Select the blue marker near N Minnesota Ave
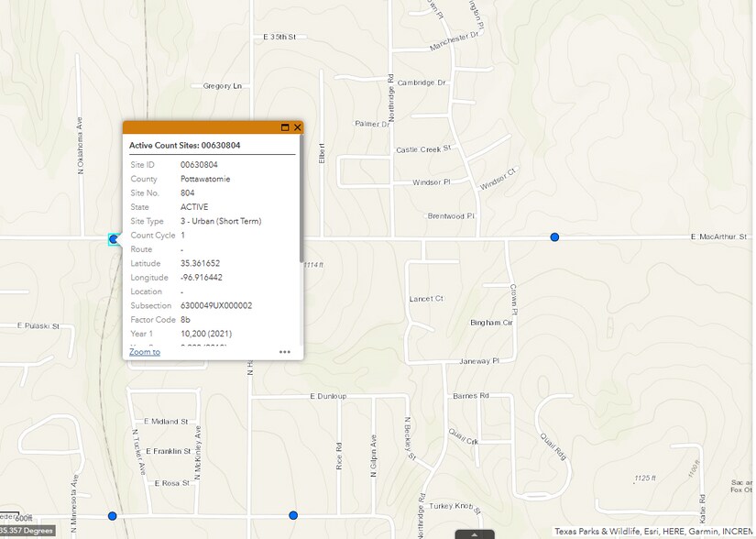The width and height of the screenshot is (756, 539). pos(113,516)
